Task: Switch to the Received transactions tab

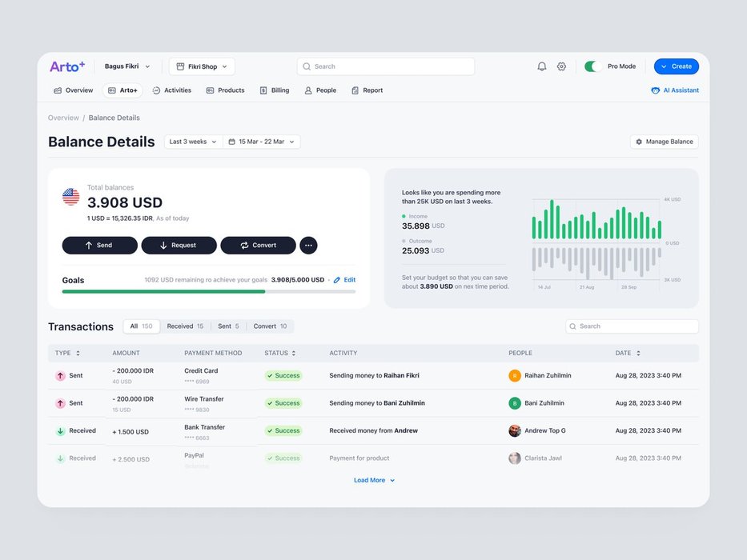Action: pos(185,326)
